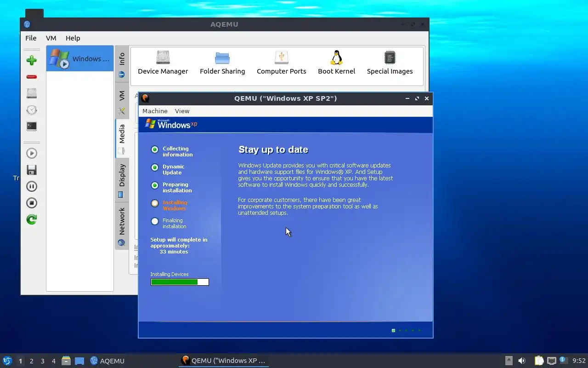Pause the virtual machine
This screenshot has height=368, width=588.
coord(32,186)
